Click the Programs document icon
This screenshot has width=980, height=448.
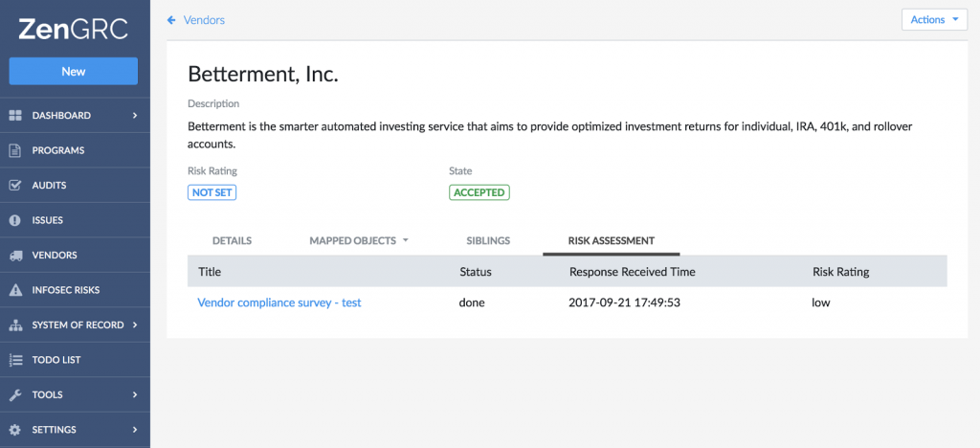pyautogui.click(x=15, y=150)
